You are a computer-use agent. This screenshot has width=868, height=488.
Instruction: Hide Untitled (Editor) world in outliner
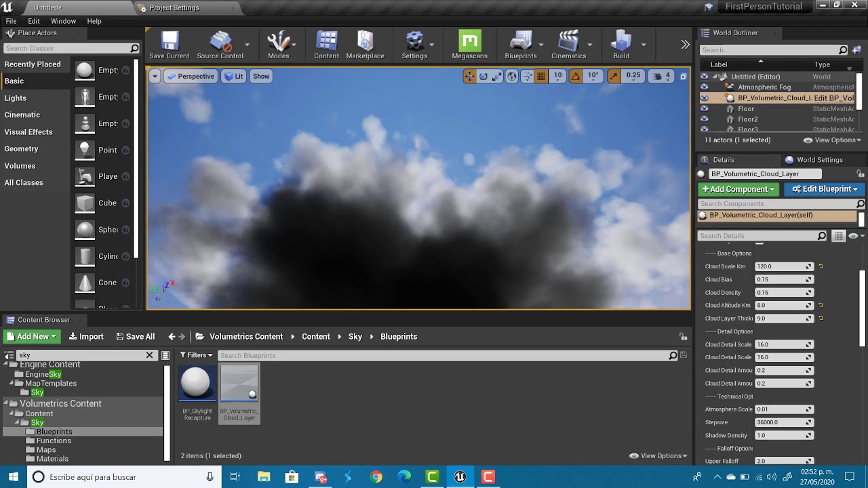tap(705, 77)
